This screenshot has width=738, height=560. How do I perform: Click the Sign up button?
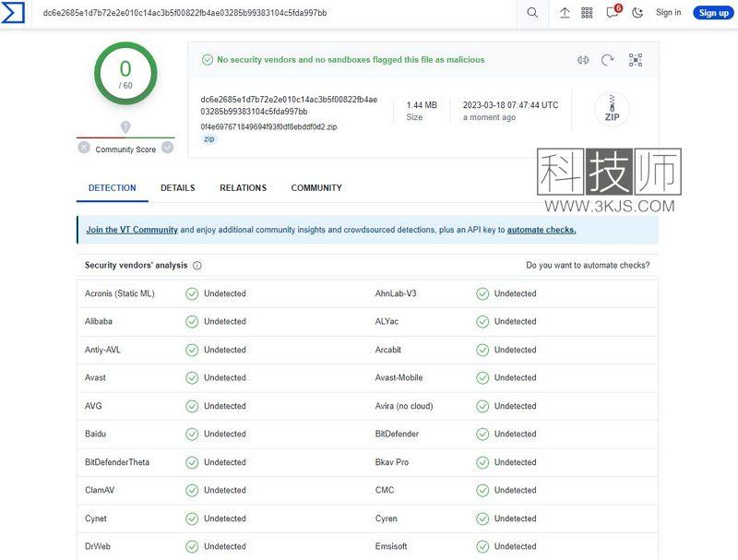(x=713, y=13)
